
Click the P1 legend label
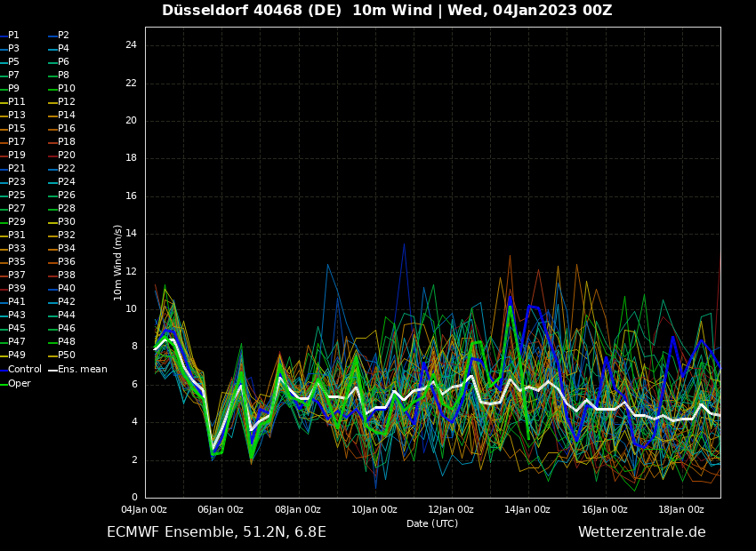(13, 36)
